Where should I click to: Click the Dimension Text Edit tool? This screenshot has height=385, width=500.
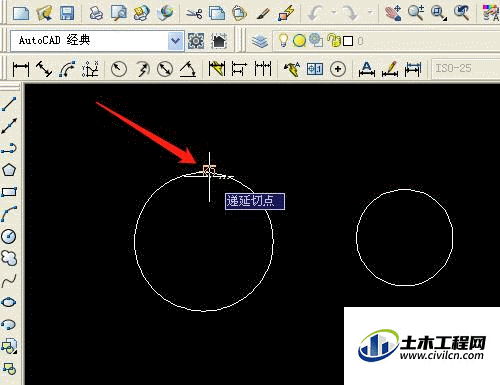(x=390, y=69)
